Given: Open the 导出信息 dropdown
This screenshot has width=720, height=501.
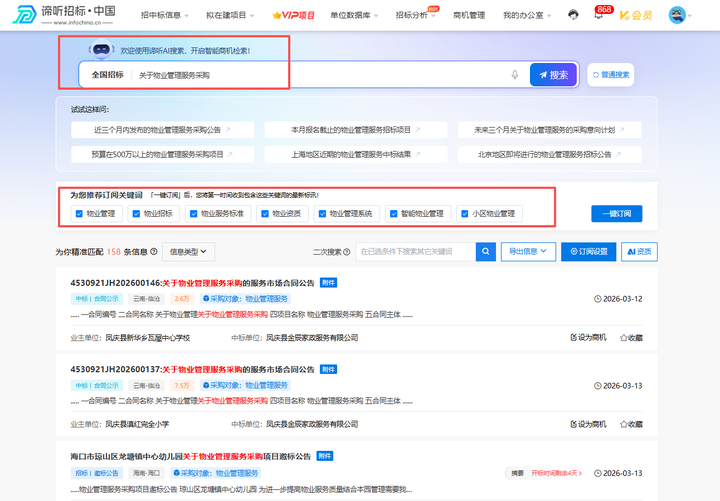Looking at the screenshot, I should point(528,252).
